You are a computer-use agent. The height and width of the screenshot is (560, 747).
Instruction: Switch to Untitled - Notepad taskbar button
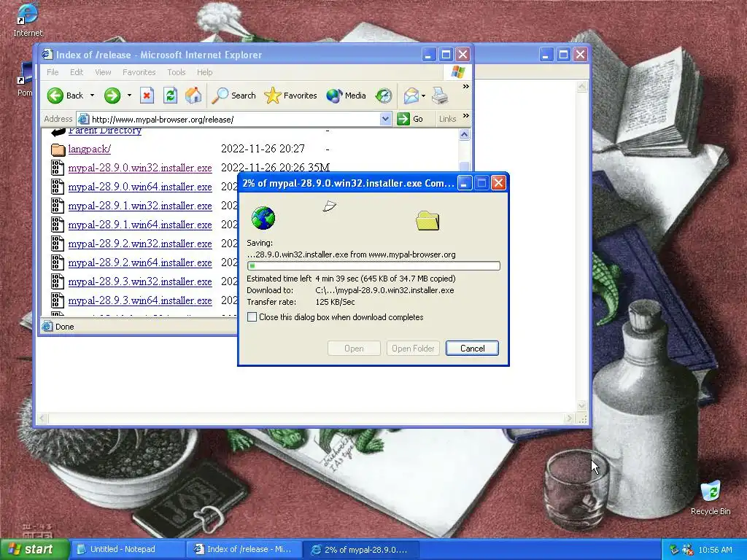pyautogui.click(x=128, y=549)
